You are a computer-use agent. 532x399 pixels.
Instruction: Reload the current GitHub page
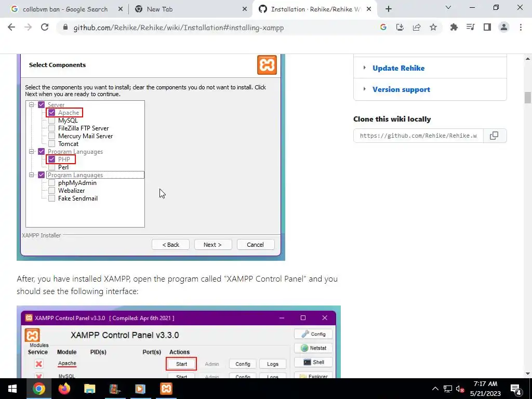(45, 28)
